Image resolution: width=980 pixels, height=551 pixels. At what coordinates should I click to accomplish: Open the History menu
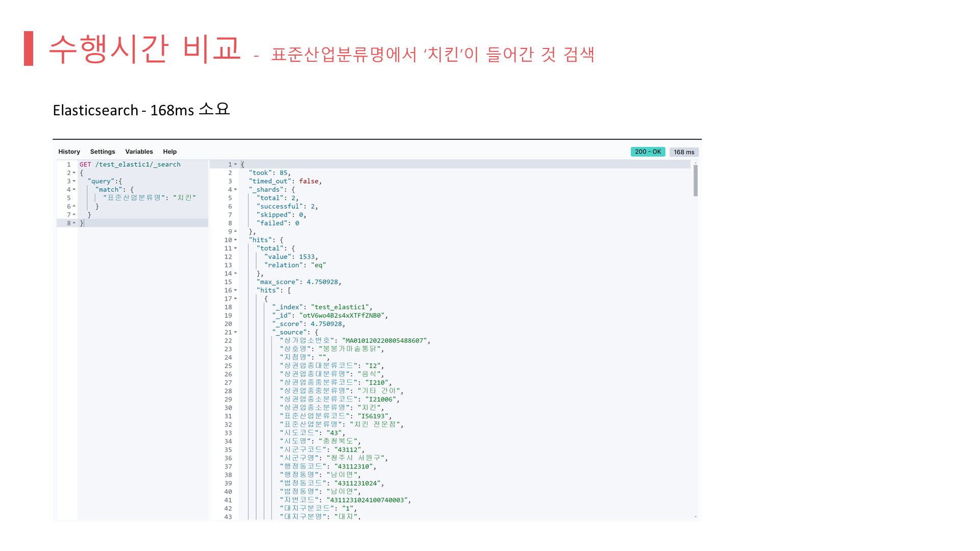[x=69, y=152]
